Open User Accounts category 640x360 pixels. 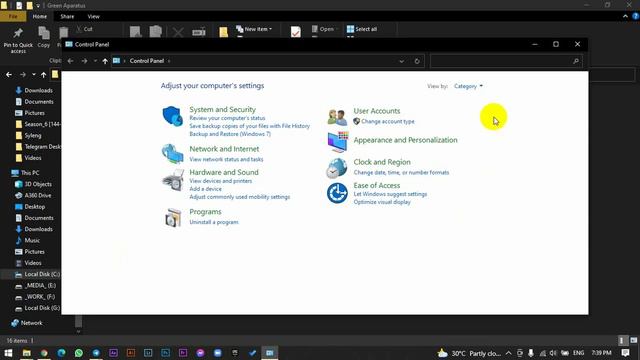point(377,111)
